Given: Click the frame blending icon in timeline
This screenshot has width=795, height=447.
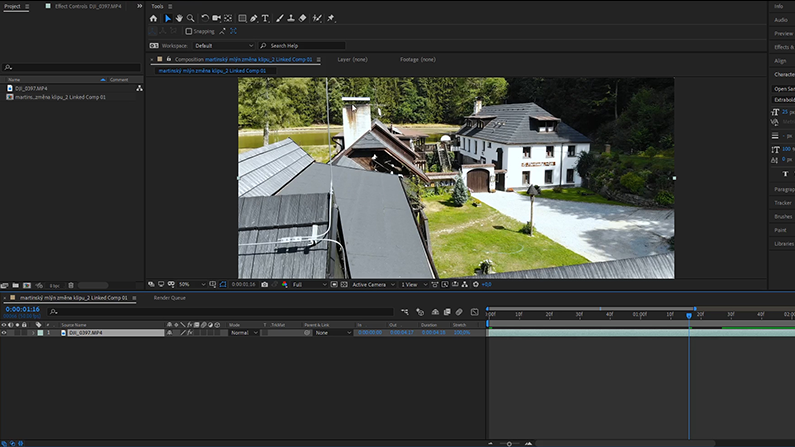Looking at the screenshot, I should pos(447,312).
